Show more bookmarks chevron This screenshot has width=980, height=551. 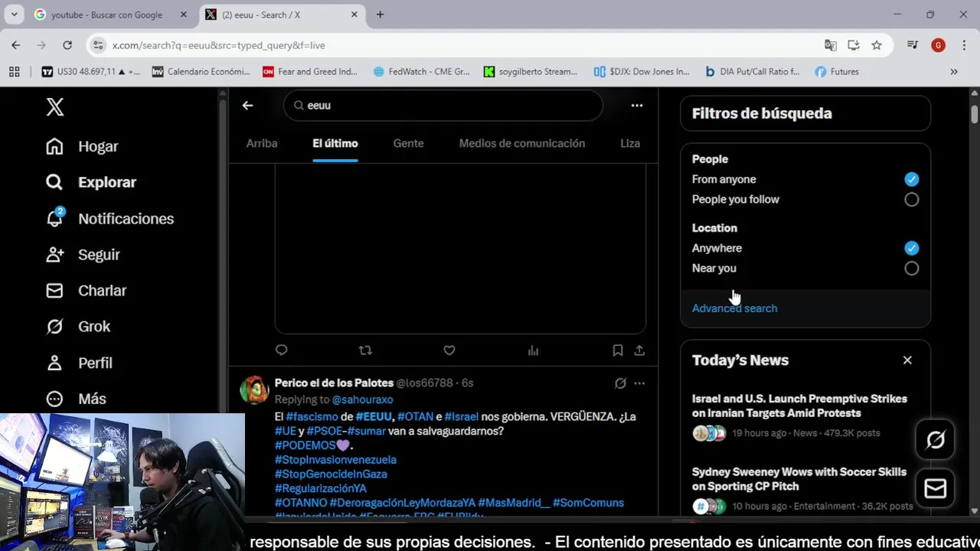954,71
